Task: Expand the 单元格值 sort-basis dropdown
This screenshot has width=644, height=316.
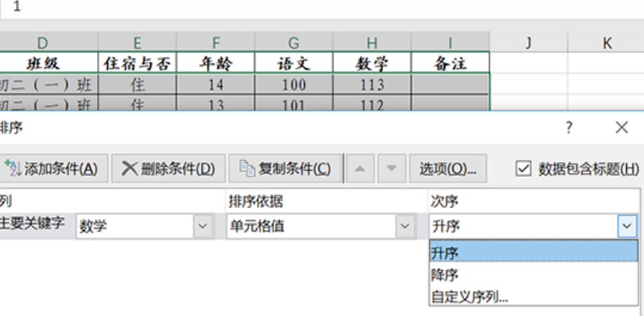Action: click(405, 226)
